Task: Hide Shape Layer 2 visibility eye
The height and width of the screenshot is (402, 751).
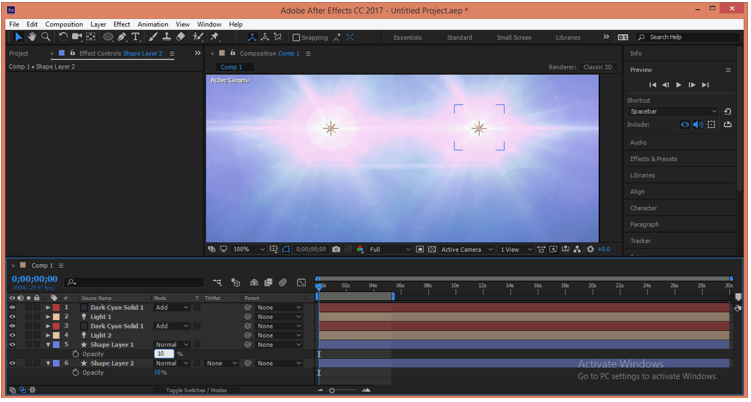Action: coord(12,363)
